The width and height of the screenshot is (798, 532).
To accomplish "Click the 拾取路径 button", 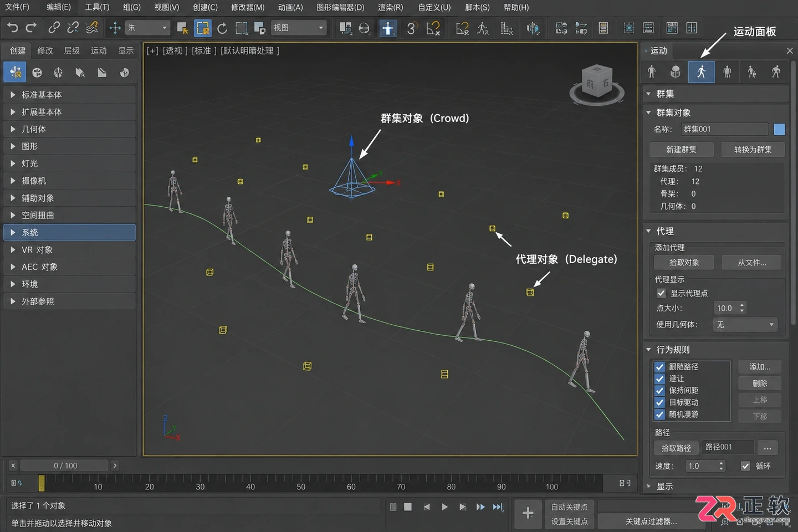I will click(676, 448).
